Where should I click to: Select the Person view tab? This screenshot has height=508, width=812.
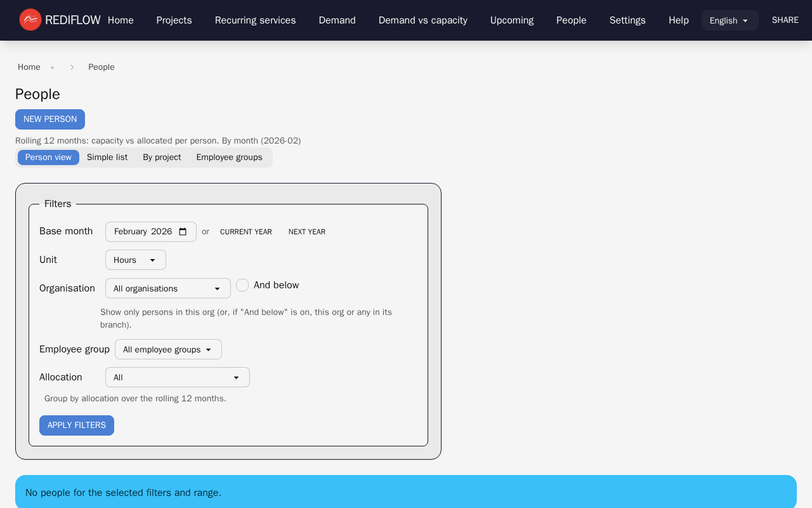click(48, 157)
